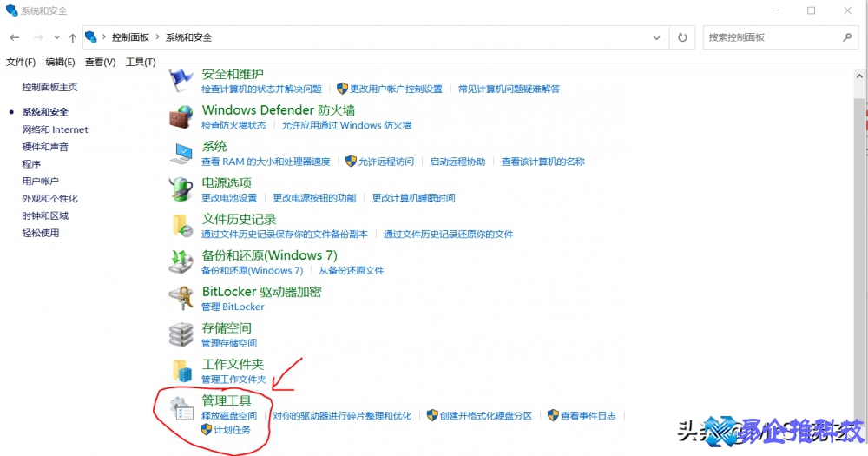868x456 pixels.
Task: Click 管理 BitLocker link
Action: pos(233,307)
